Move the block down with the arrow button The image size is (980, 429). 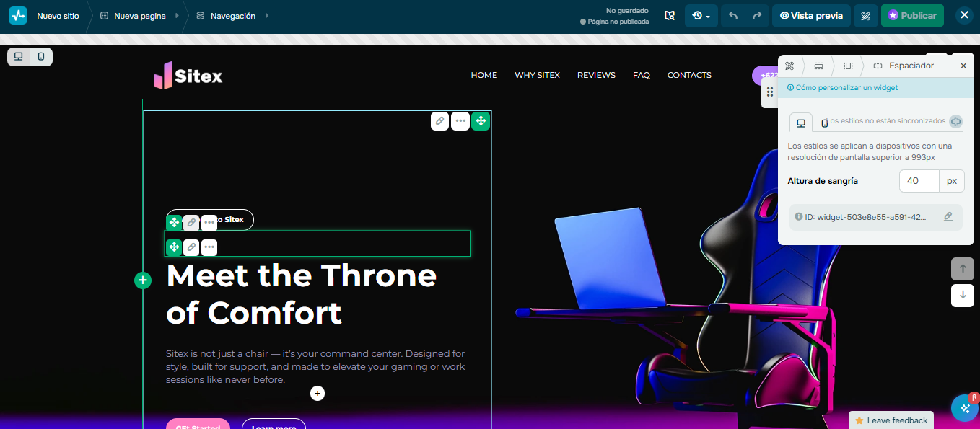click(x=963, y=295)
